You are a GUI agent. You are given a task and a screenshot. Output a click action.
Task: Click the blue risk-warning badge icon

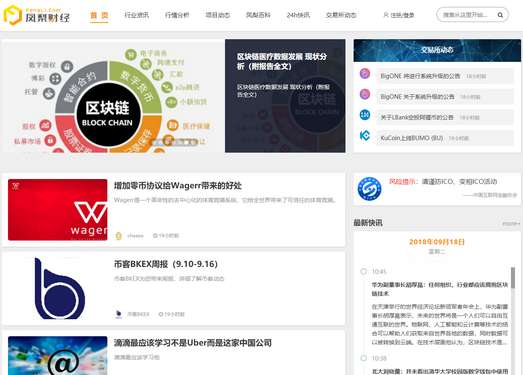pyautogui.click(x=369, y=189)
